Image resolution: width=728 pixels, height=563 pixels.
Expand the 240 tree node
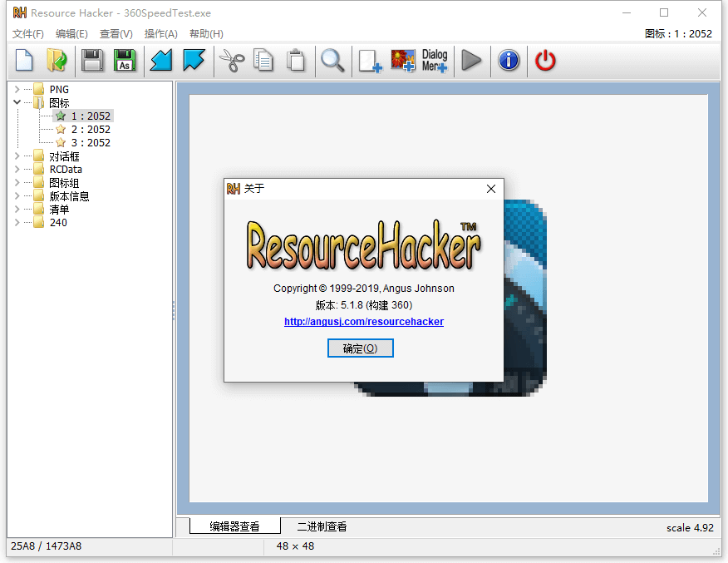click(x=17, y=223)
